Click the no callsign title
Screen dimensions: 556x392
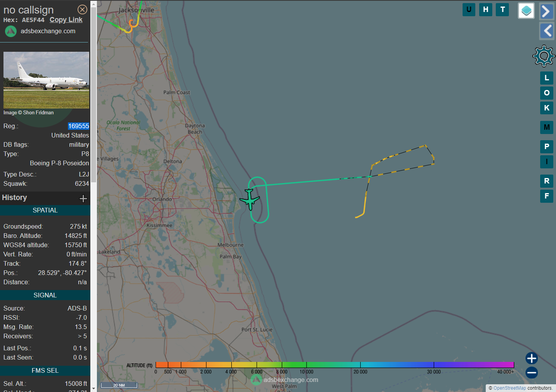pyautogui.click(x=29, y=10)
